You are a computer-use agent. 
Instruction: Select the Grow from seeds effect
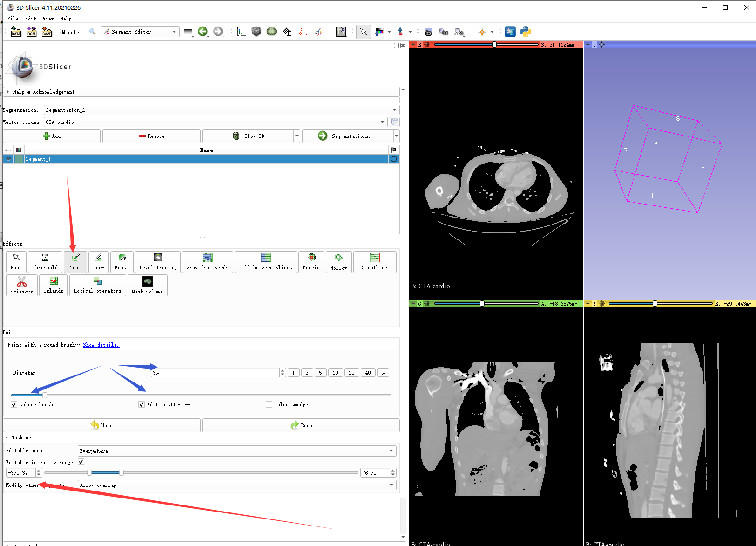pyautogui.click(x=207, y=262)
